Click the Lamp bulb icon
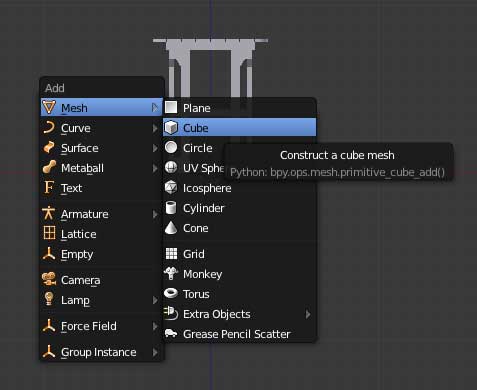The height and width of the screenshot is (390, 477). pyautogui.click(x=49, y=299)
